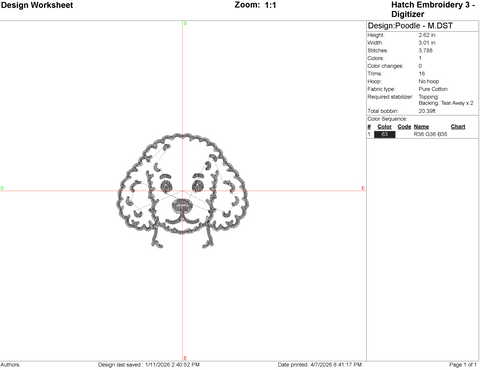This screenshot has height=370, width=480.
Task: Click the Height value '2.62 in'
Action: tap(427, 35)
